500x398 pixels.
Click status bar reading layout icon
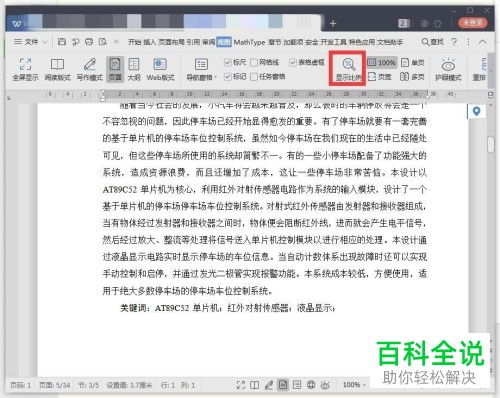[x=255, y=385]
